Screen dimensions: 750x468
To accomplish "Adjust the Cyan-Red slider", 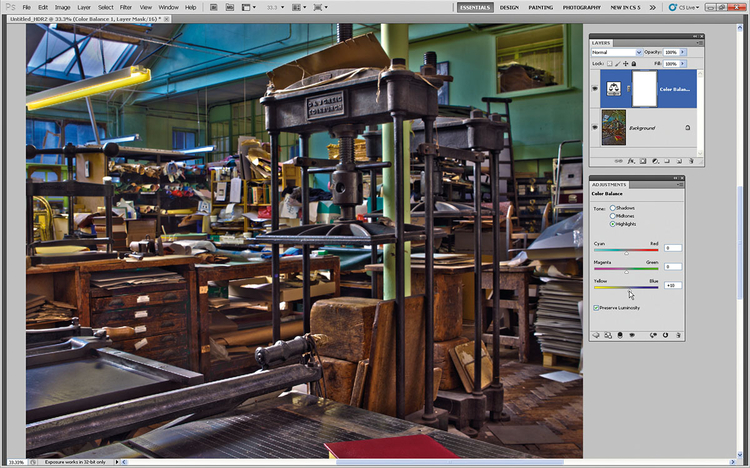I will 626,252.
